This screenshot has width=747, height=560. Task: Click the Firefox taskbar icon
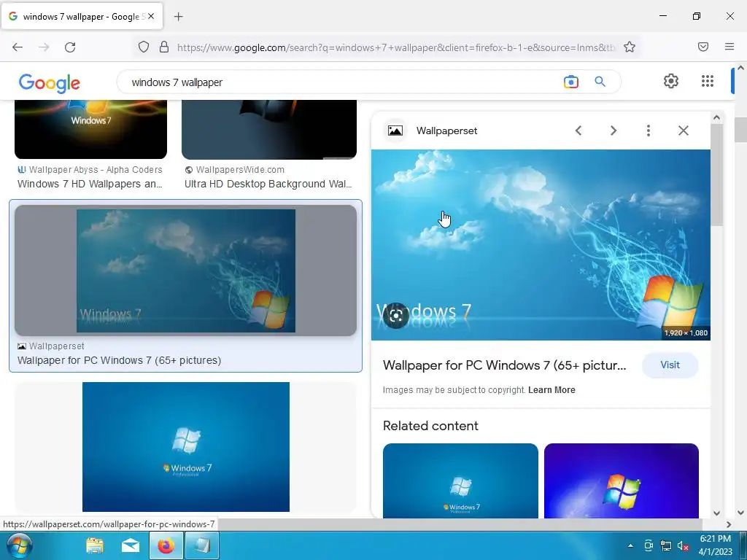point(166,545)
